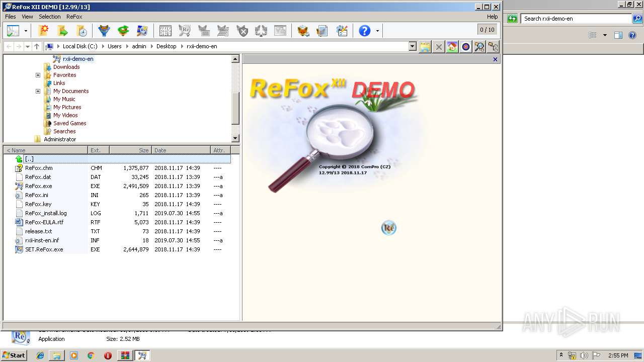The height and width of the screenshot is (362, 644).
Task: Click the grey window form icon
Action: 280,31
